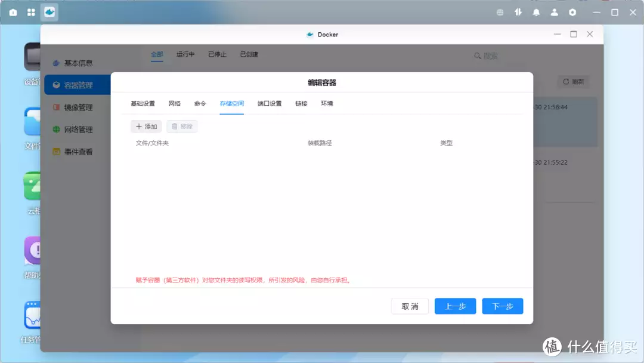Select the 已创建 filter tab
Image resolution: width=644 pixels, height=363 pixels.
pos(249,55)
